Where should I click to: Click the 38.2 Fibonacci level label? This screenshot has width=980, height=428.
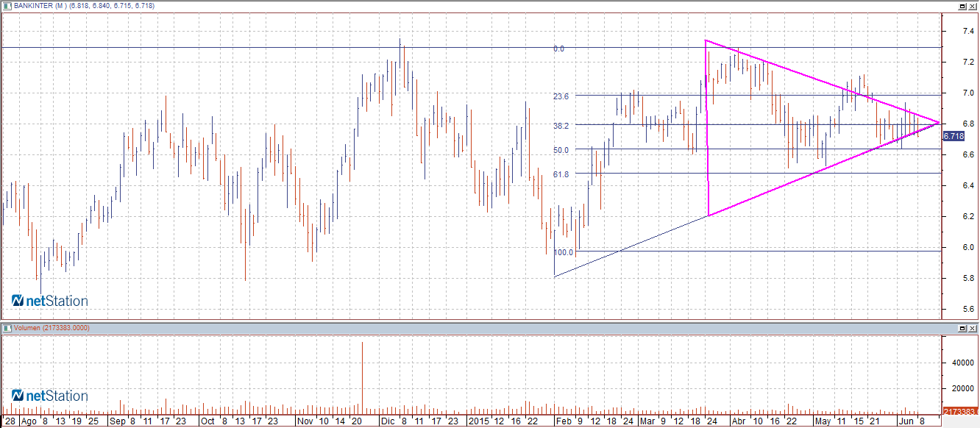[562, 126]
